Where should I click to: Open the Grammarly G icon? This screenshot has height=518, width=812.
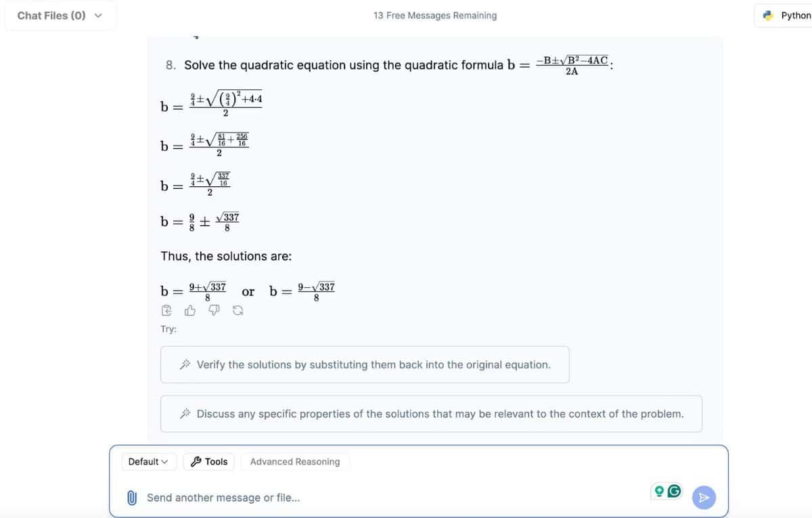[x=674, y=492]
